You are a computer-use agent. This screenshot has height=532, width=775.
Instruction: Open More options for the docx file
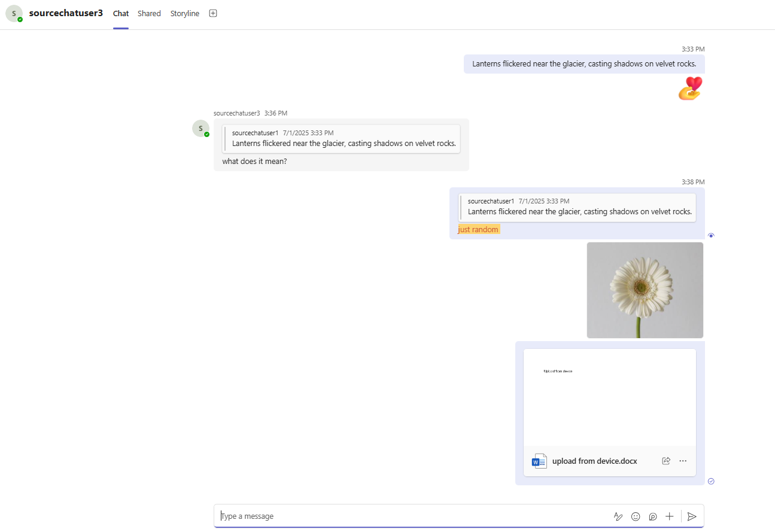(683, 461)
